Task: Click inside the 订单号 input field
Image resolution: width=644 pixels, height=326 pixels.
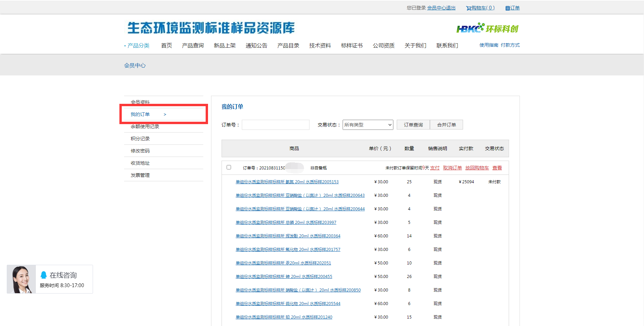Action: click(275, 125)
